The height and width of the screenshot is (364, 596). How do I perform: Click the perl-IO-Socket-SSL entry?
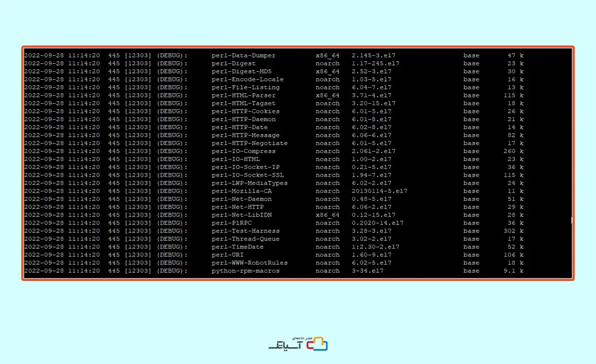pyautogui.click(x=247, y=175)
